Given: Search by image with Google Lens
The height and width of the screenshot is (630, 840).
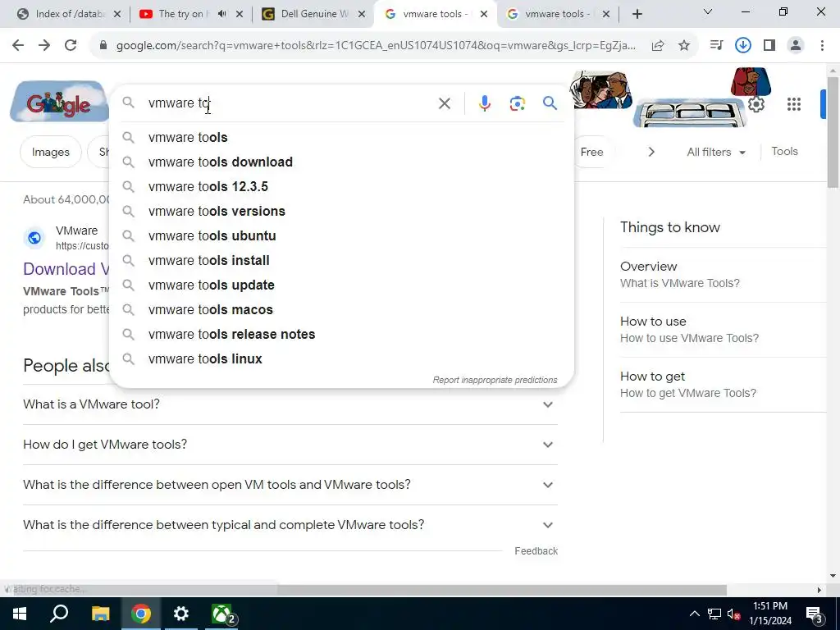Looking at the screenshot, I should point(517,103).
